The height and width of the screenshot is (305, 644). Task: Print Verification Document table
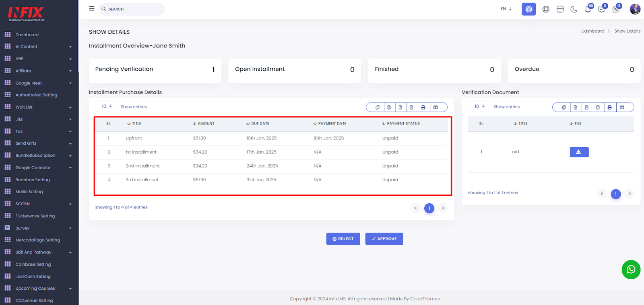pos(609,107)
